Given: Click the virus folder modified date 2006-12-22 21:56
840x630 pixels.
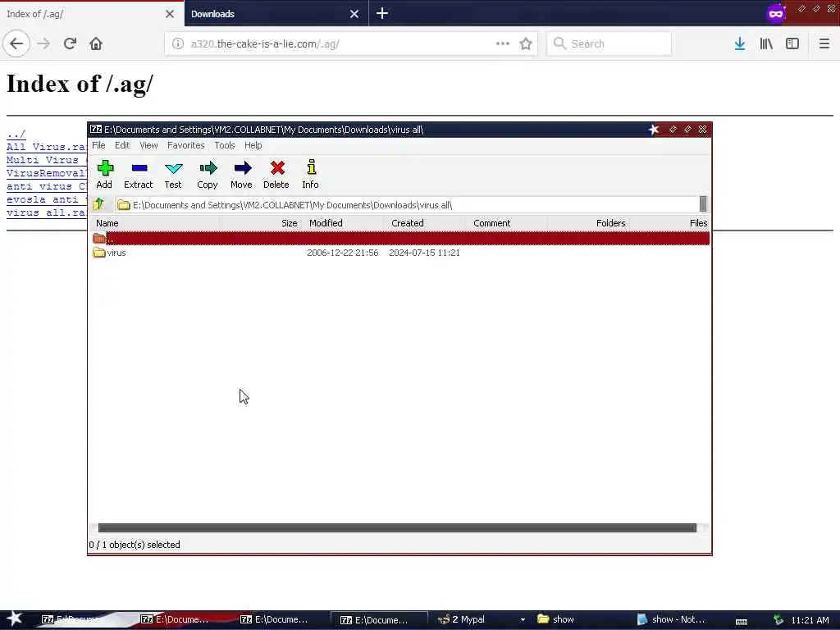Looking at the screenshot, I should click(x=342, y=253).
